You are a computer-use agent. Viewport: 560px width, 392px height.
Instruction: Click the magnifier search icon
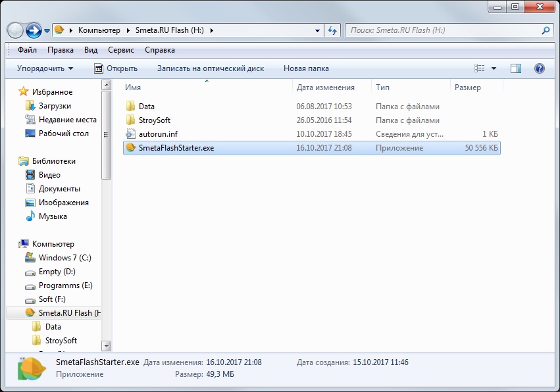pyautogui.click(x=546, y=31)
